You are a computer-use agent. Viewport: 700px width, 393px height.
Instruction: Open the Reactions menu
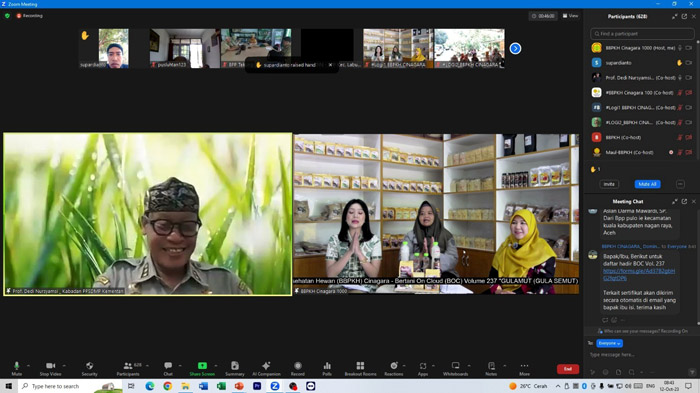[x=394, y=366]
